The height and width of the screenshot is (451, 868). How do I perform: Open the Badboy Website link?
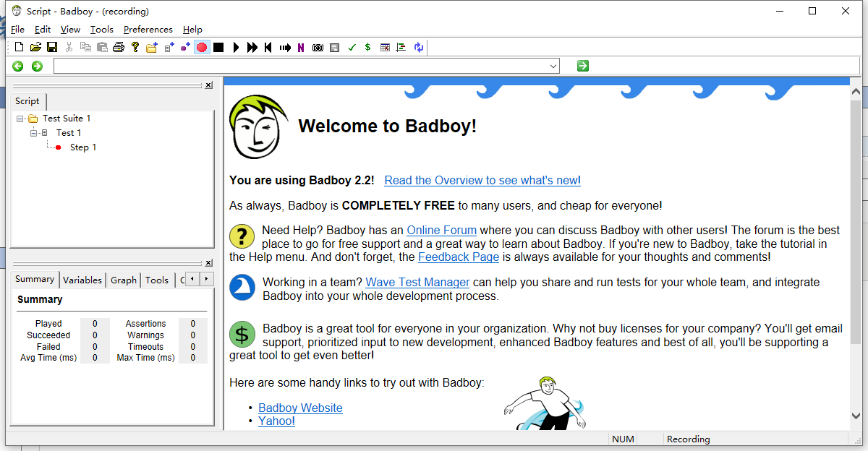click(x=300, y=408)
